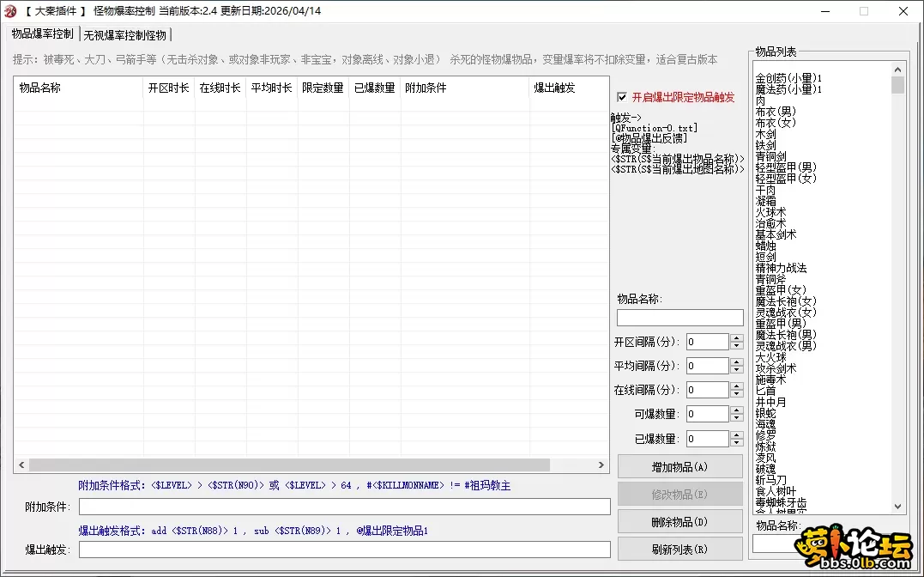The height and width of the screenshot is (577, 924).
Task: Click the 附加条件 column header
Action: point(464,88)
